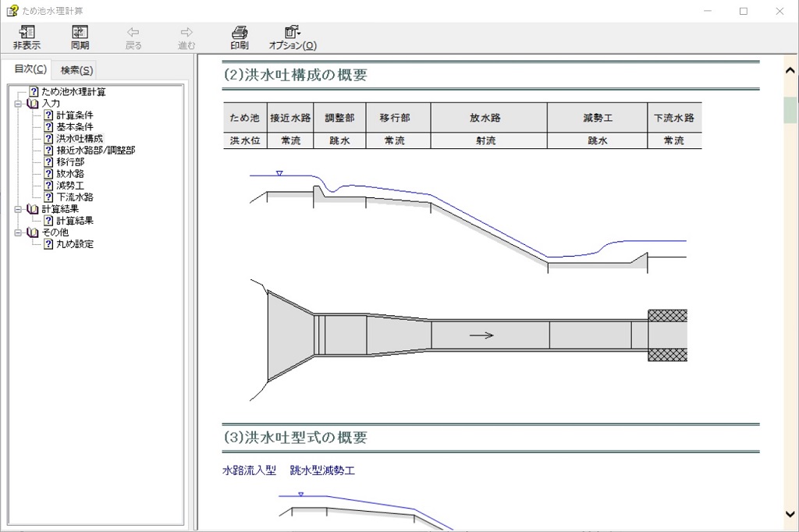Image resolution: width=799 pixels, height=532 pixels.
Task: Open the 下流水路 topic in tree
Action: [74, 197]
